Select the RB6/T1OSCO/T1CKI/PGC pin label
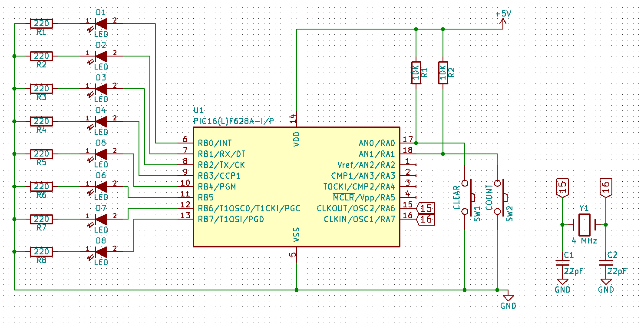This screenshot has height=330, width=644. click(x=249, y=208)
